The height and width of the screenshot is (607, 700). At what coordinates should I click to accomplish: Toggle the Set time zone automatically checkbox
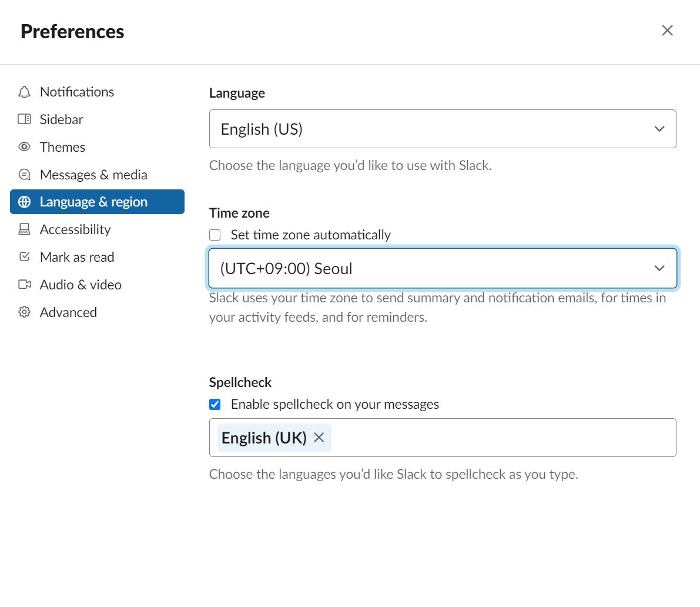[x=215, y=235]
